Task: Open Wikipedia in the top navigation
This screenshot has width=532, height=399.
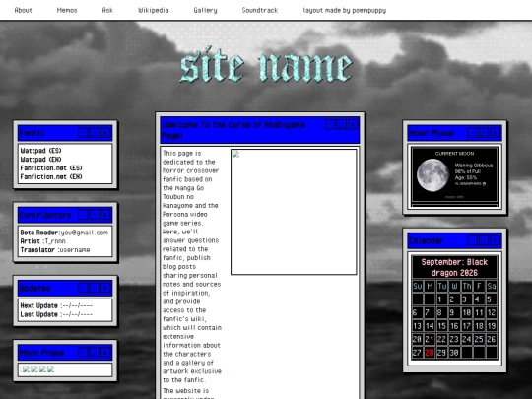Action: click(154, 10)
